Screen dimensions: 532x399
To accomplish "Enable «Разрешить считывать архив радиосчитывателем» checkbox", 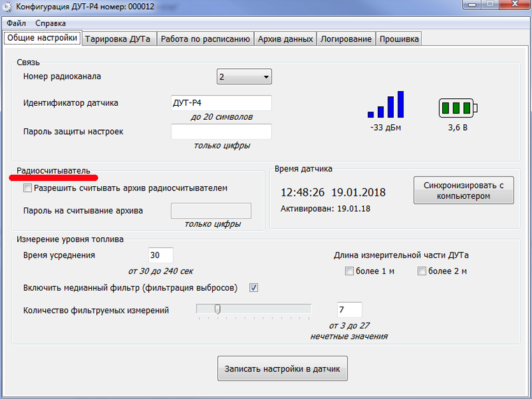I will 27,188.
